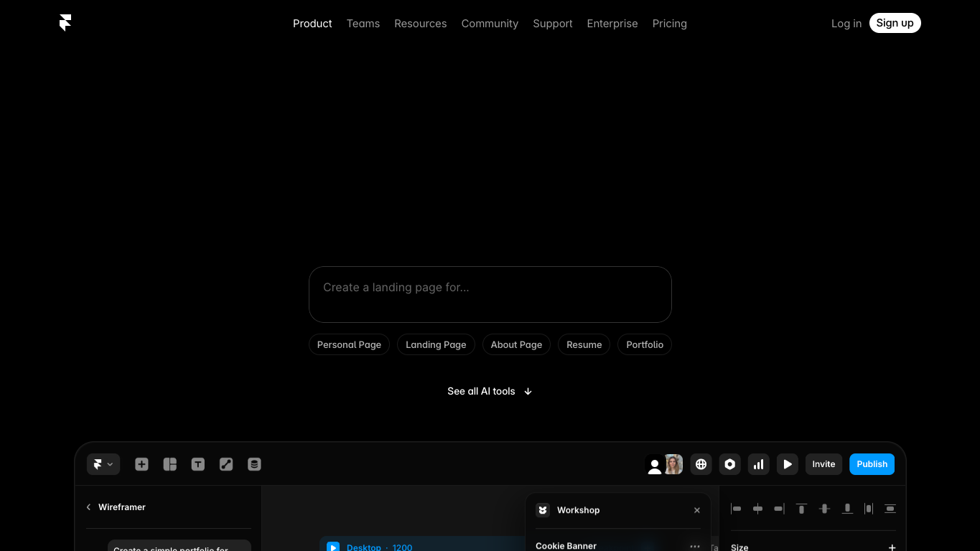The width and height of the screenshot is (980, 551).
Task: Click the default user avatar icon
Action: coord(654,465)
